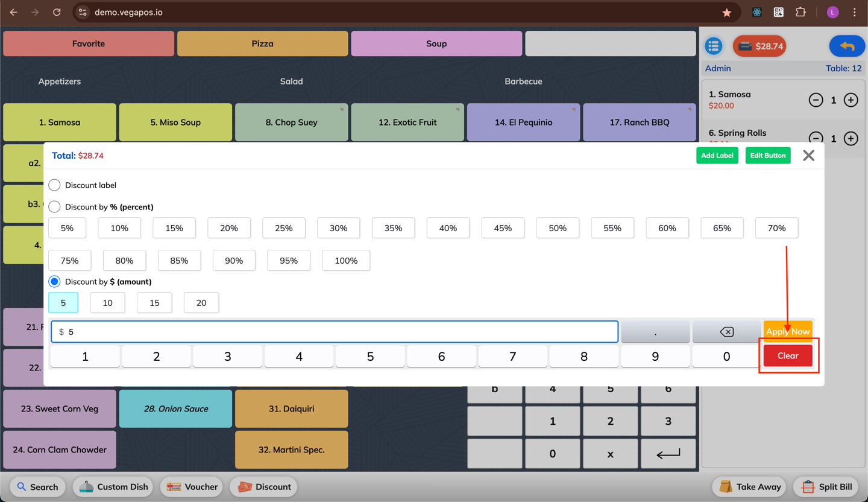Open Discount from bottom bar
868x502 pixels.
(x=264, y=487)
